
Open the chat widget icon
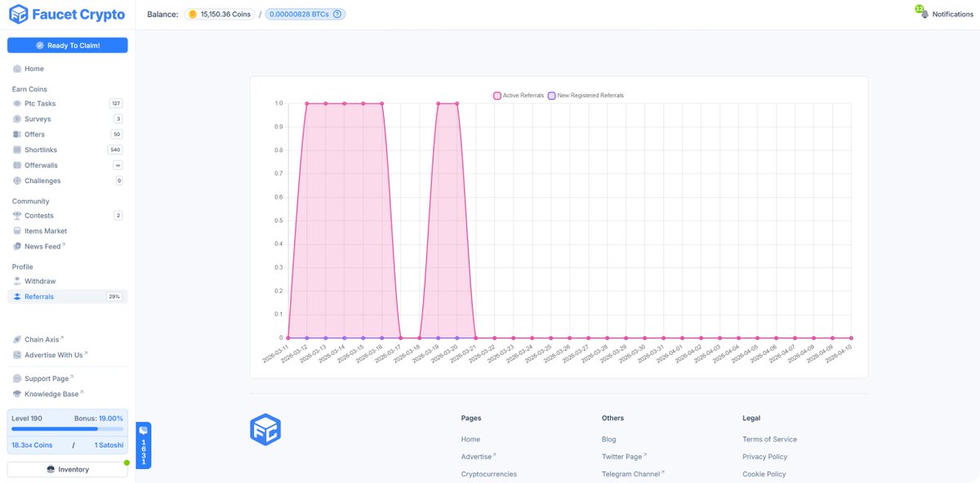pyautogui.click(x=144, y=430)
